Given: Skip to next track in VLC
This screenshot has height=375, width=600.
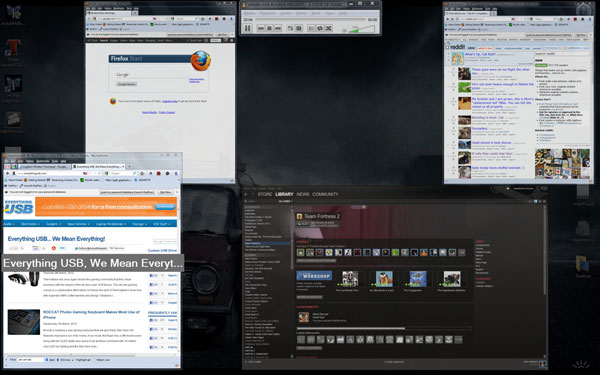Looking at the screenshot, I should 278,28.
